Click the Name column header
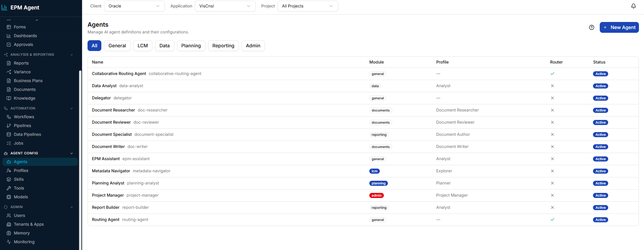The image size is (644, 250). click(x=98, y=62)
